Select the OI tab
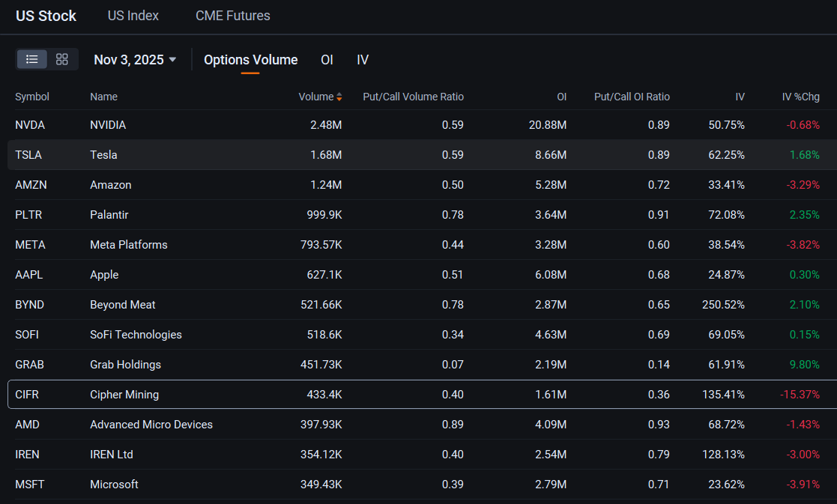 tap(327, 60)
